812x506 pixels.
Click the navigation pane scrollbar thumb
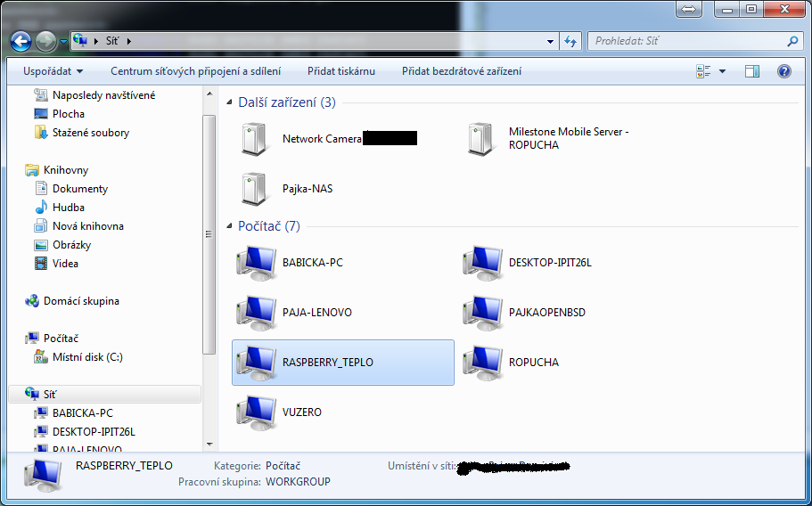[209, 235]
